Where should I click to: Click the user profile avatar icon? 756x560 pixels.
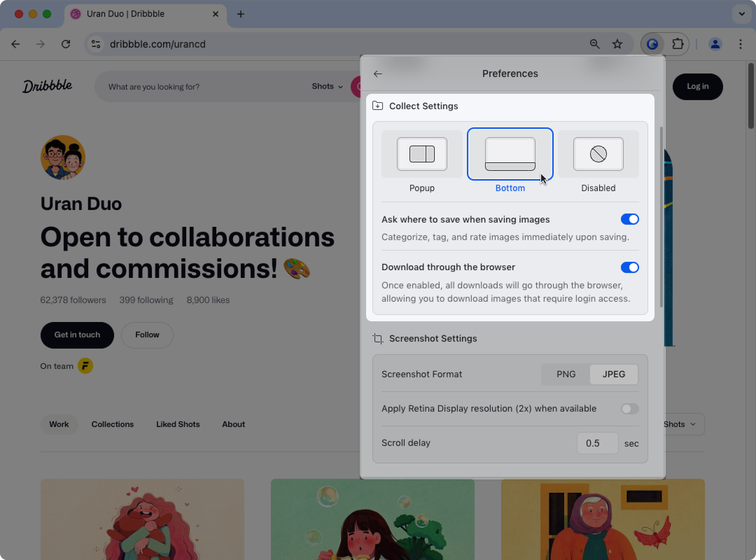(715, 44)
